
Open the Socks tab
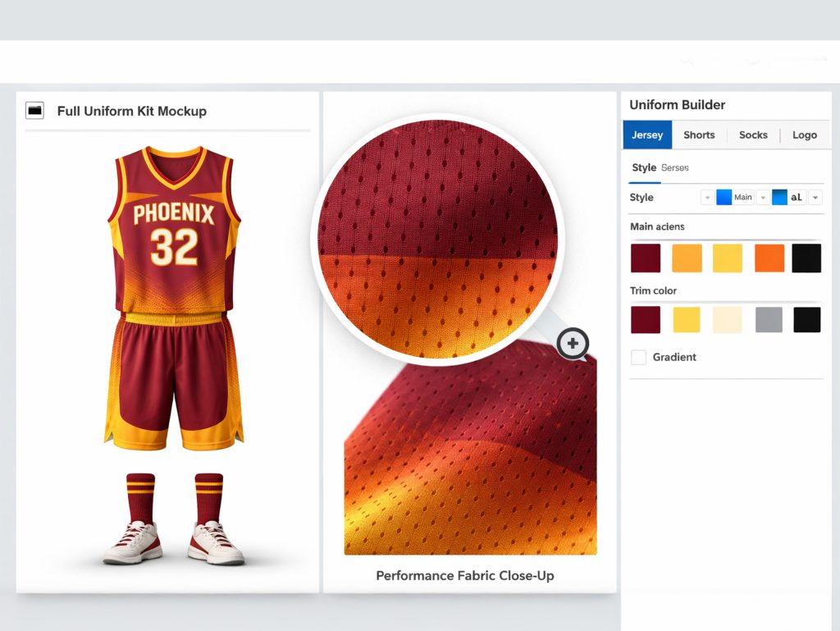point(753,135)
